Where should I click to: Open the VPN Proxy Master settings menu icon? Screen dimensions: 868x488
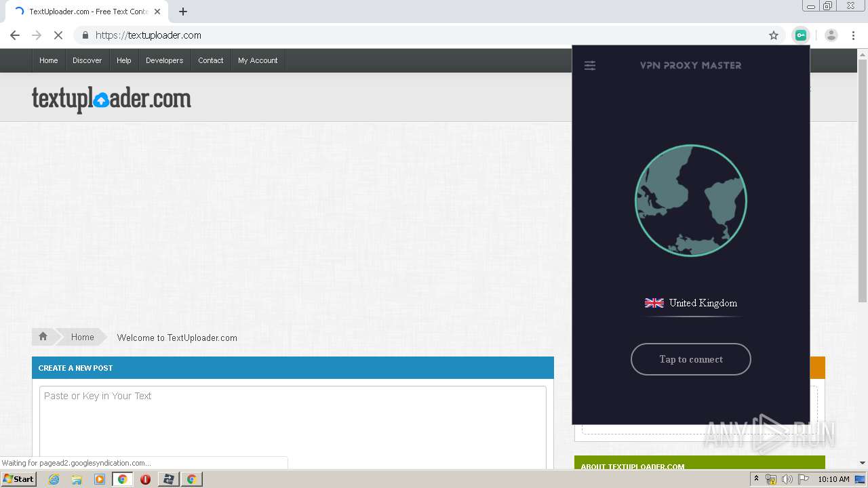point(590,66)
